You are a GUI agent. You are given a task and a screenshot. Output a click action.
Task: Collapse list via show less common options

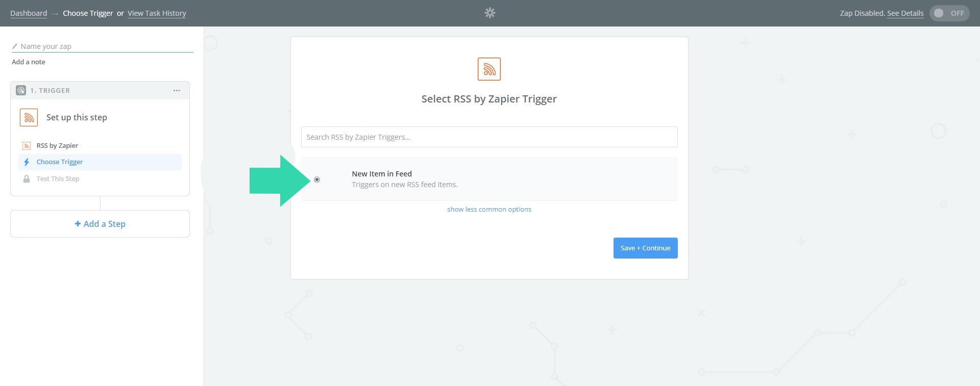(489, 209)
